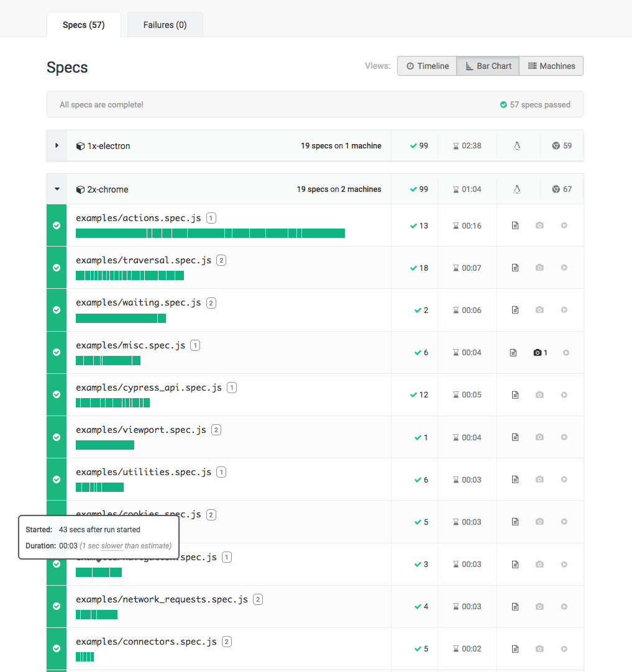Switch to Machines view
The height and width of the screenshot is (672, 632).
[551, 65]
